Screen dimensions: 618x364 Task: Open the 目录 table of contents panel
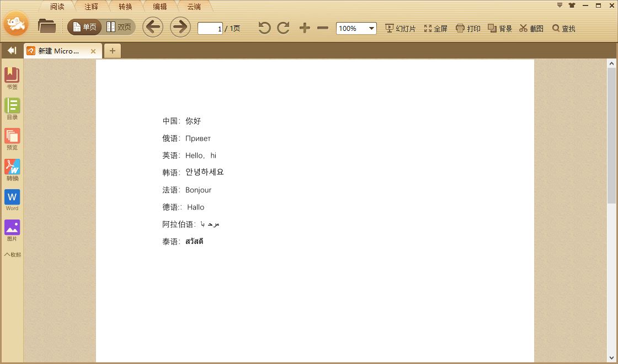[x=12, y=108]
